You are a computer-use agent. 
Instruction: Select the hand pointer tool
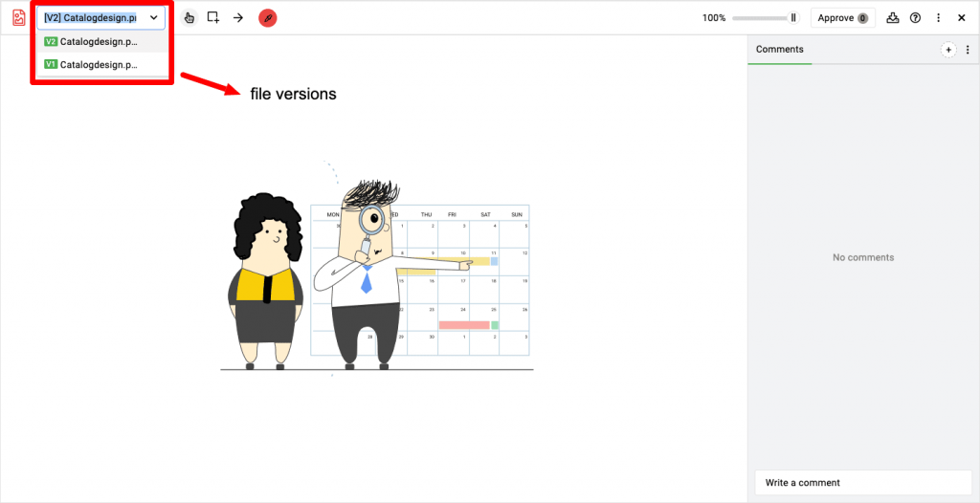[189, 18]
